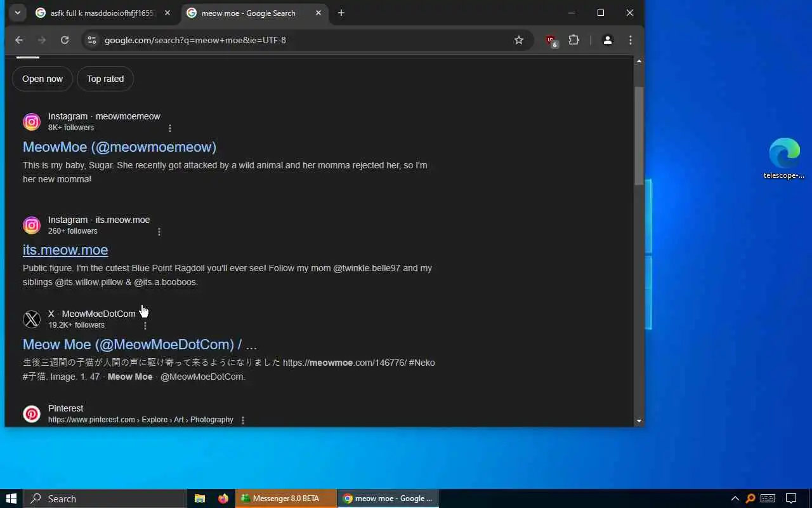This screenshot has height=508, width=812.
Task: Open site information icon in address bar
Action: point(92,40)
